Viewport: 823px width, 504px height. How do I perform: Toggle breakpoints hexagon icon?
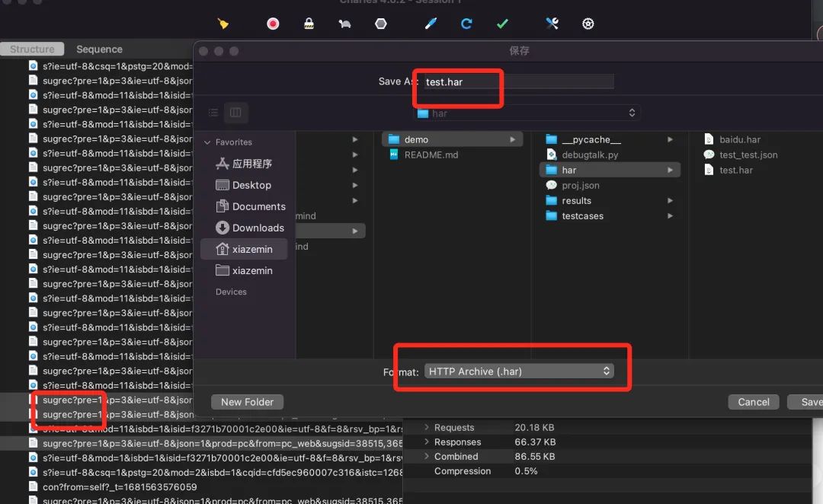[x=381, y=24]
